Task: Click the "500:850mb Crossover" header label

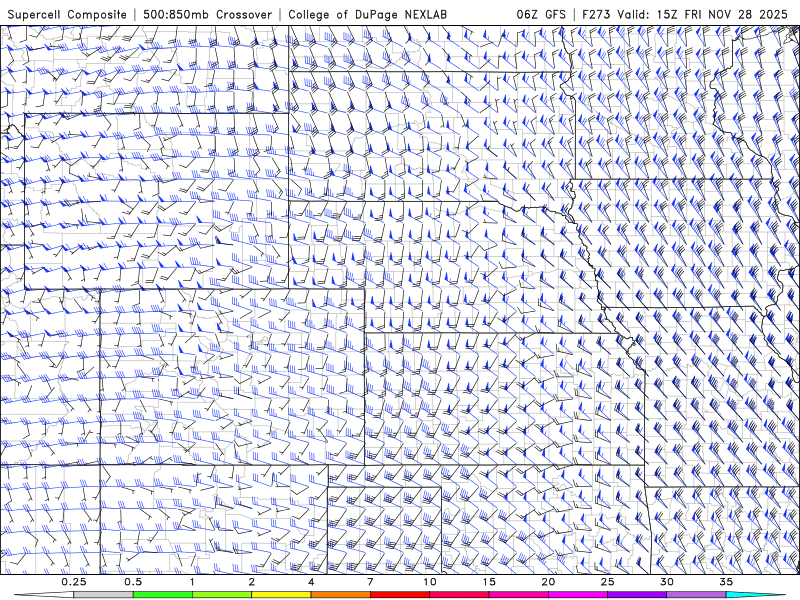Action: coord(208,14)
